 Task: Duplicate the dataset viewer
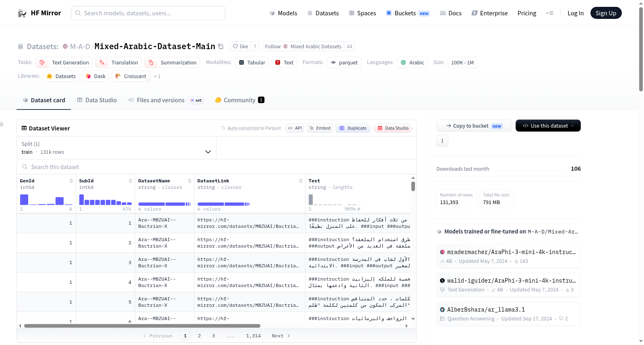[353, 128]
